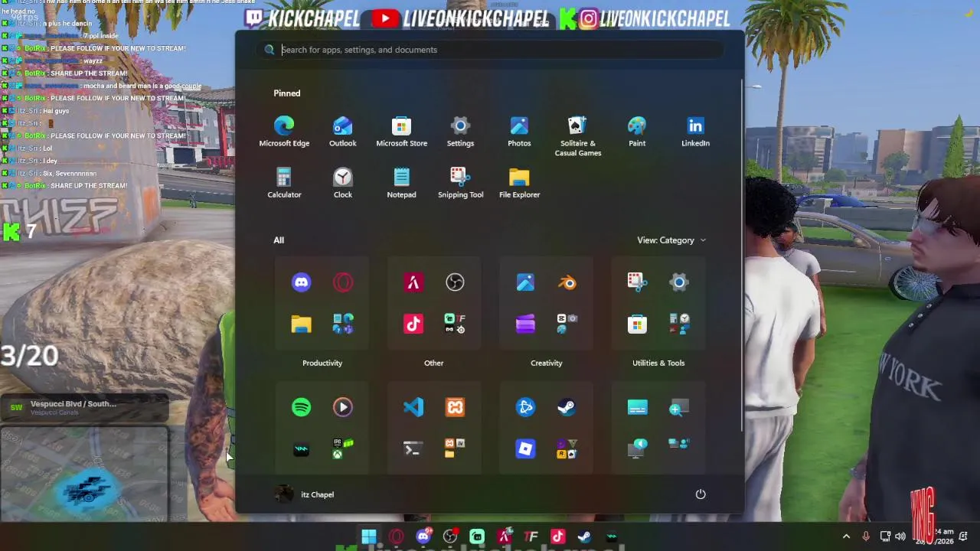Switch to Steam from the taskbar
The image size is (980, 551).
click(x=584, y=536)
